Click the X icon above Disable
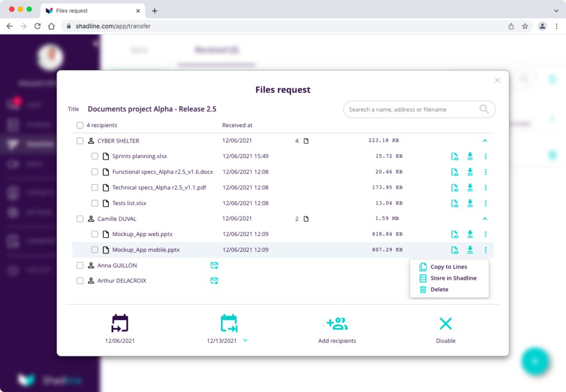This screenshot has height=392, width=566. click(446, 323)
